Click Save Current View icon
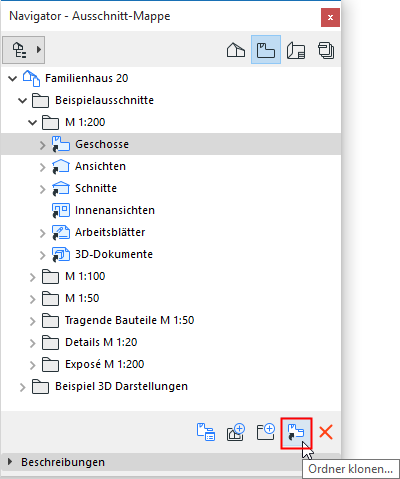Viewport: 400px width, 479px height. click(x=236, y=433)
